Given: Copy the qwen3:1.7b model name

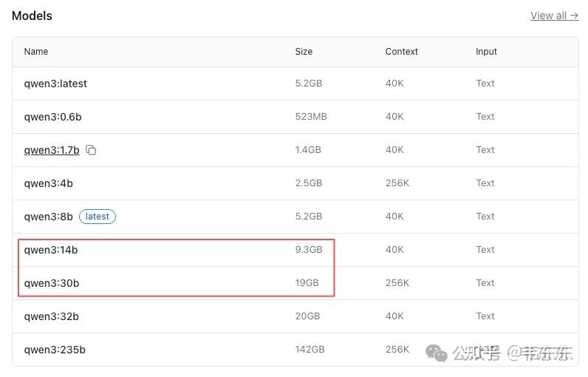Looking at the screenshot, I should pos(92,150).
